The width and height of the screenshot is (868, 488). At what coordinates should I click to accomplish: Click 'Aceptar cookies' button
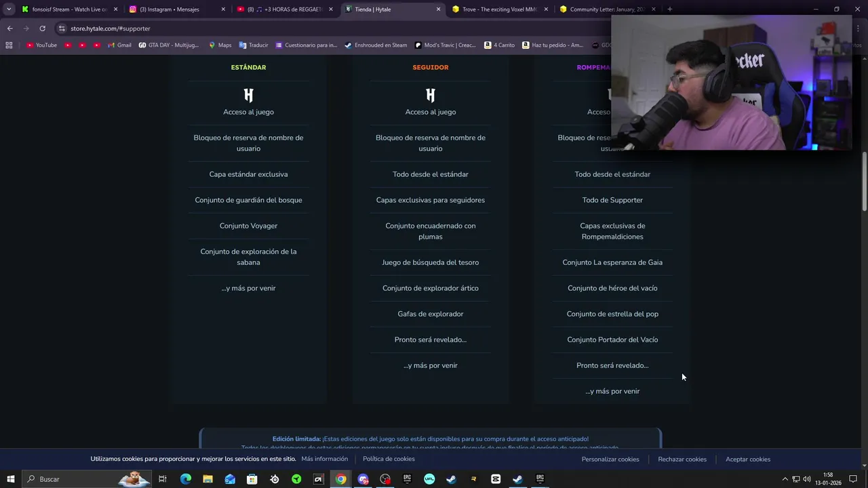pyautogui.click(x=748, y=459)
